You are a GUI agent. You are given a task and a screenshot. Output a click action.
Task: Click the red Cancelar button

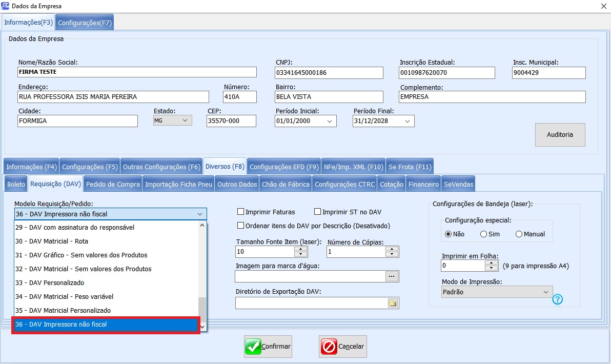(343, 347)
